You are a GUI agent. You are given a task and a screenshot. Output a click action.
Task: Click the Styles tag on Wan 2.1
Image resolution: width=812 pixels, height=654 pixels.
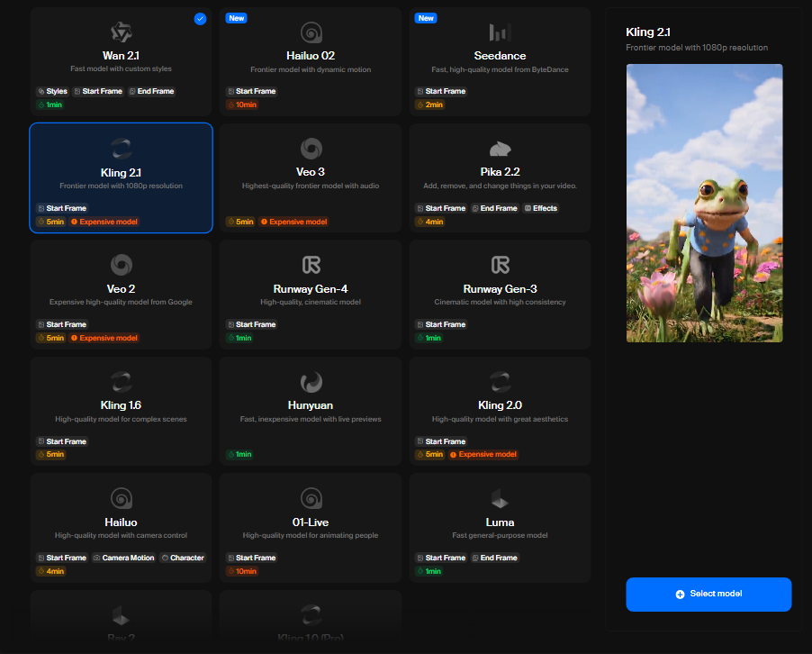point(52,91)
